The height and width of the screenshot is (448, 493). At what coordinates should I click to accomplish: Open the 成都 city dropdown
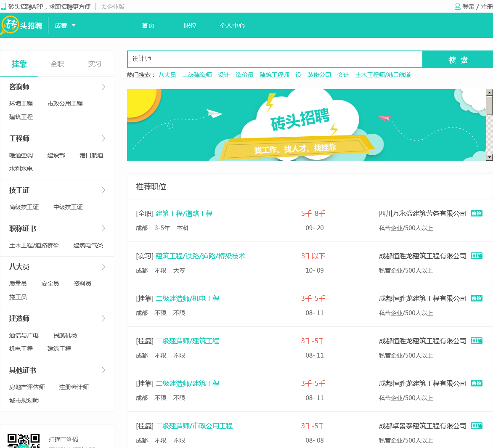coord(65,26)
